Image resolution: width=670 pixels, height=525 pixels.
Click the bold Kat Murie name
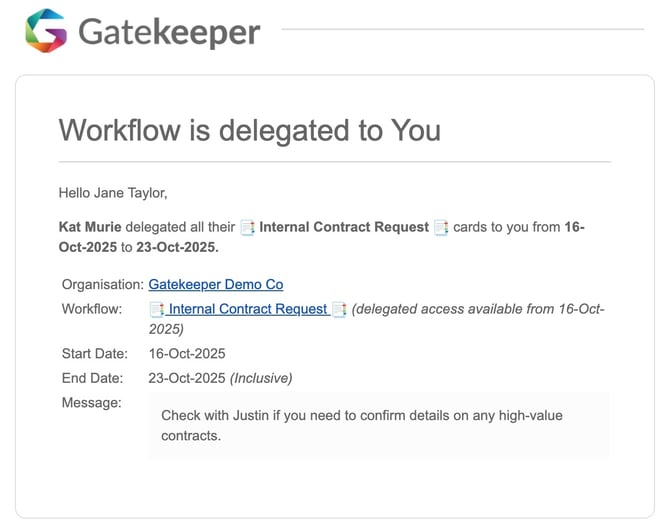click(x=90, y=227)
